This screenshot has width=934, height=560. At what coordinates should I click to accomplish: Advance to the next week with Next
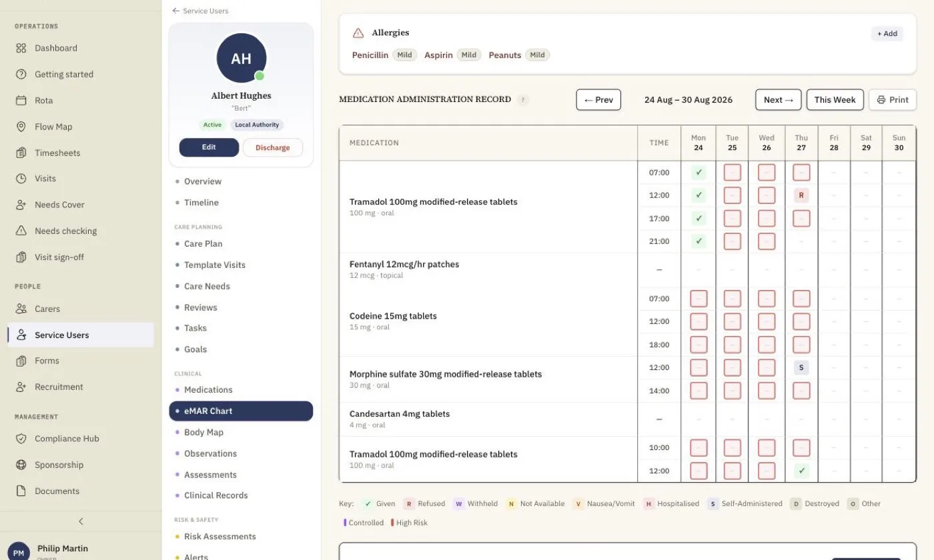pos(779,100)
